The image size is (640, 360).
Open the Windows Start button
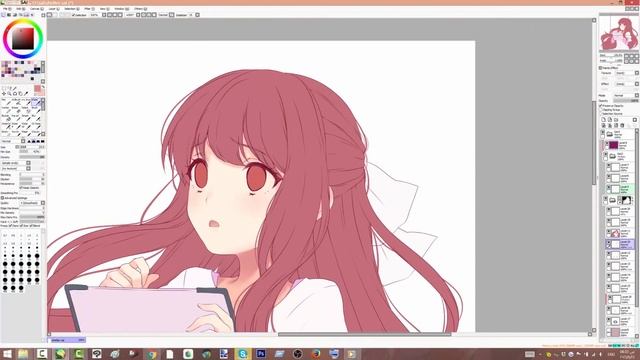[7, 353]
